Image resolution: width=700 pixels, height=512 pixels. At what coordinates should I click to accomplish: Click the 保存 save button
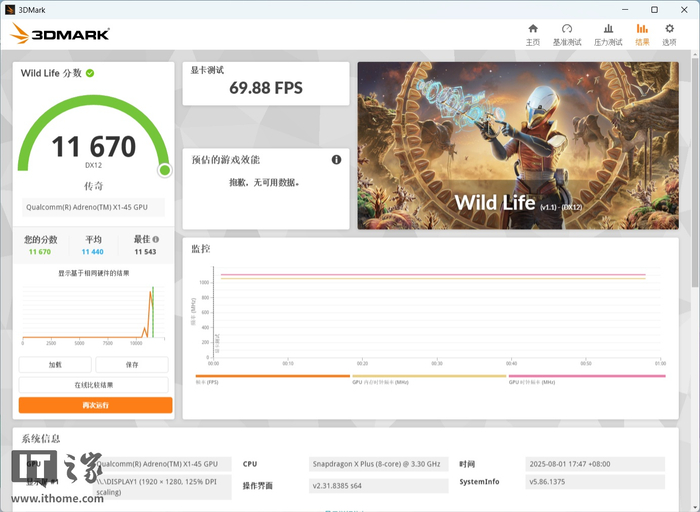click(132, 365)
